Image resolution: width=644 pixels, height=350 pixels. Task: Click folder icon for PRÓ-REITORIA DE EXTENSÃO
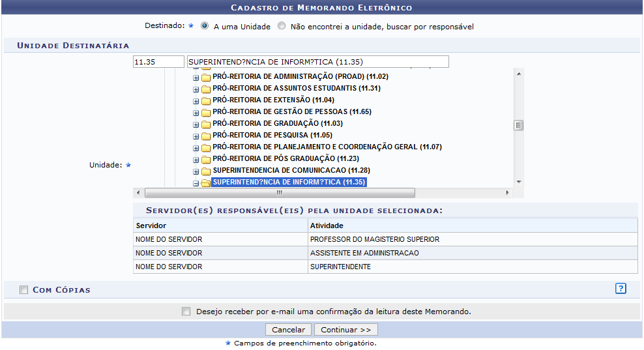click(206, 100)
